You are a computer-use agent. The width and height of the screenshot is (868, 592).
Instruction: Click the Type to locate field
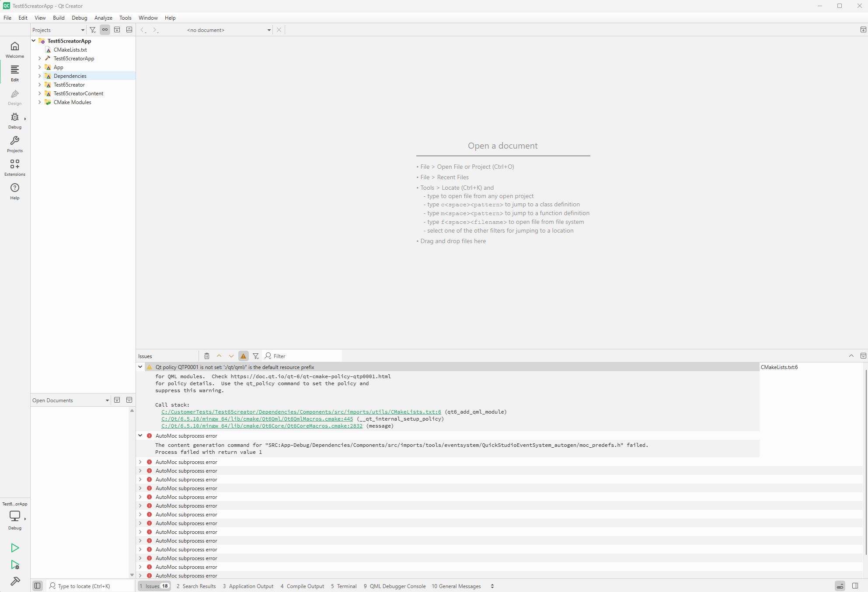(x=84, y=586)
